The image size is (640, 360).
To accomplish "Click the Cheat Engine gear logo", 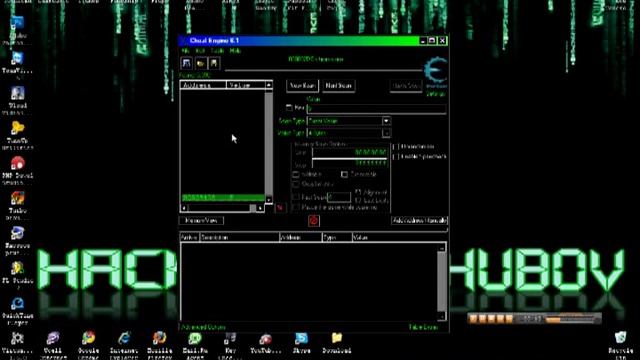I will point(436,70).
